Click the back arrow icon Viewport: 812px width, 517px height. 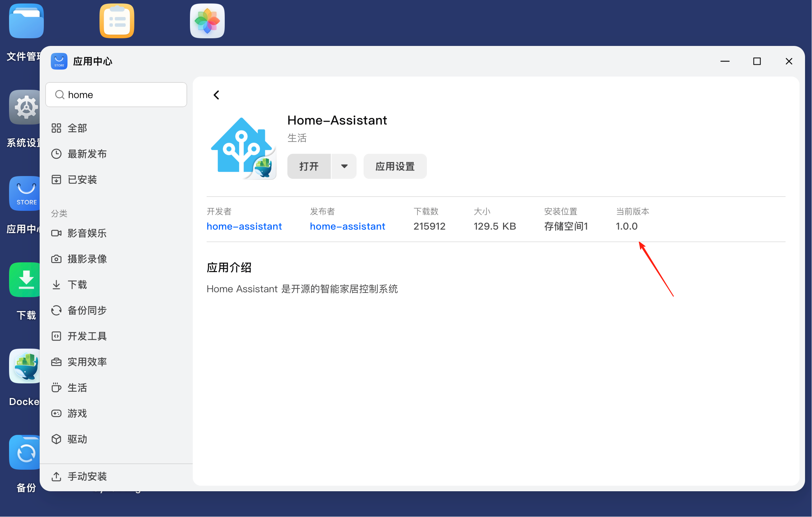tap(216, 95)
